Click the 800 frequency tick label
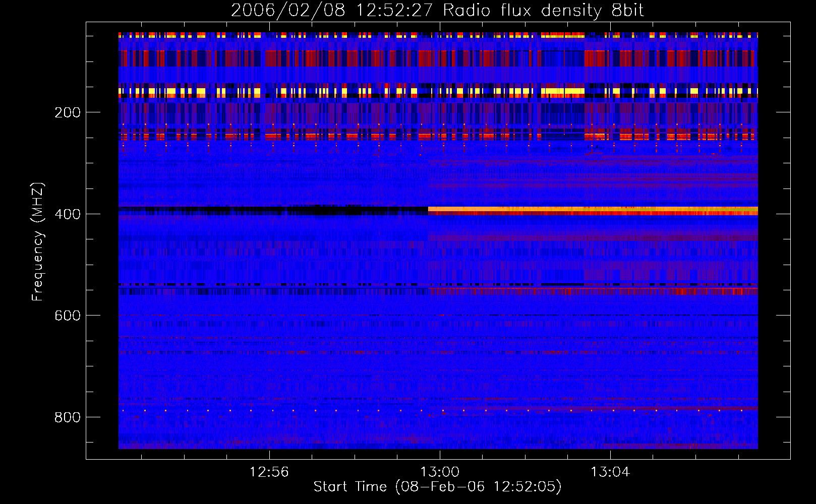816x504 pixels. point(68,417)
